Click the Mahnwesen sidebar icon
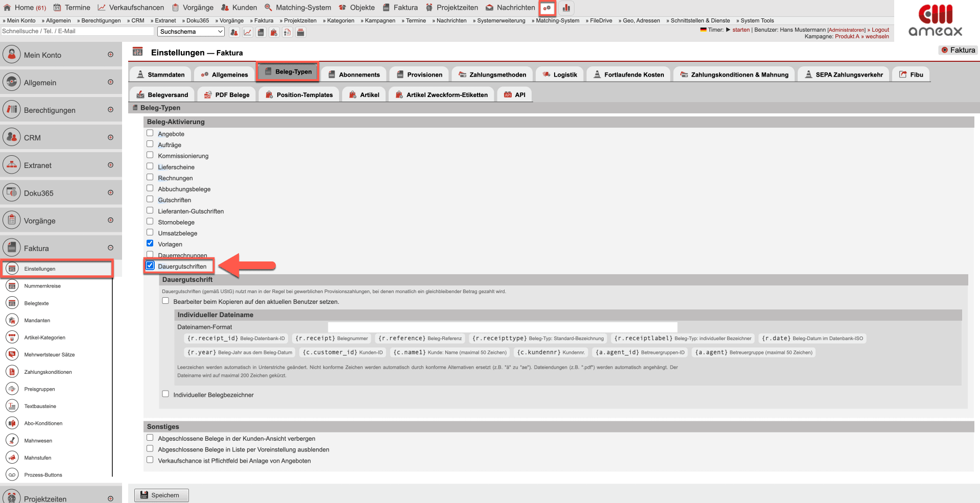The image size is (980, 503). click(12, 441)
